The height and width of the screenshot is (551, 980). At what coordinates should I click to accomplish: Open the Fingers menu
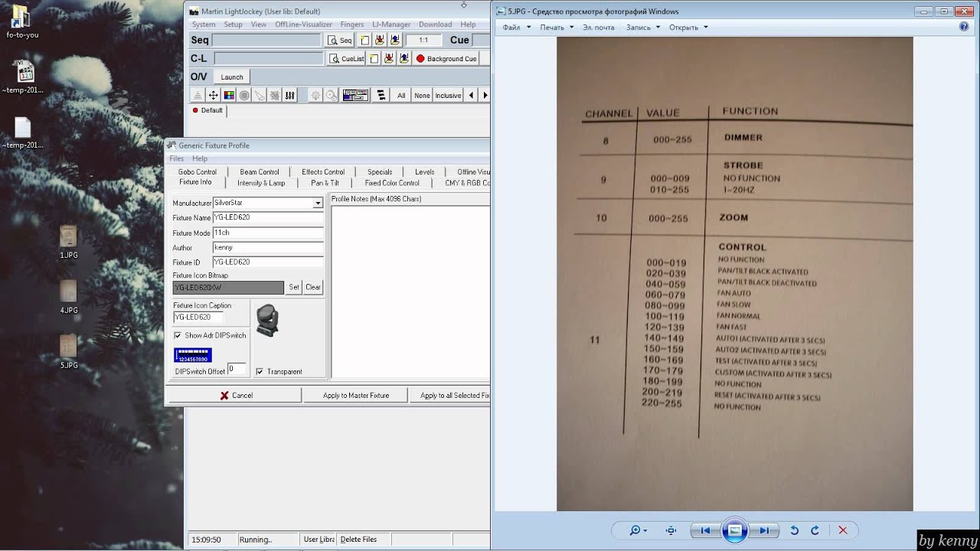352,24
